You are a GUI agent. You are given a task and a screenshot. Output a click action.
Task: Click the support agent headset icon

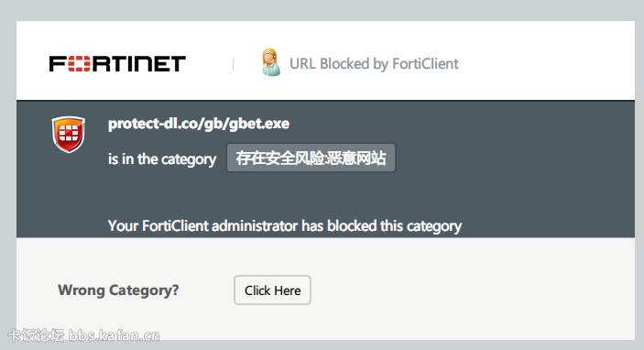[271, 62]
